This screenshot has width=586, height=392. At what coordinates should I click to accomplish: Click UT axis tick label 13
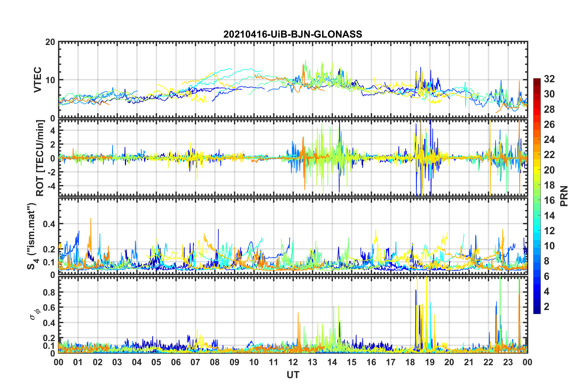tap(312, 362)
